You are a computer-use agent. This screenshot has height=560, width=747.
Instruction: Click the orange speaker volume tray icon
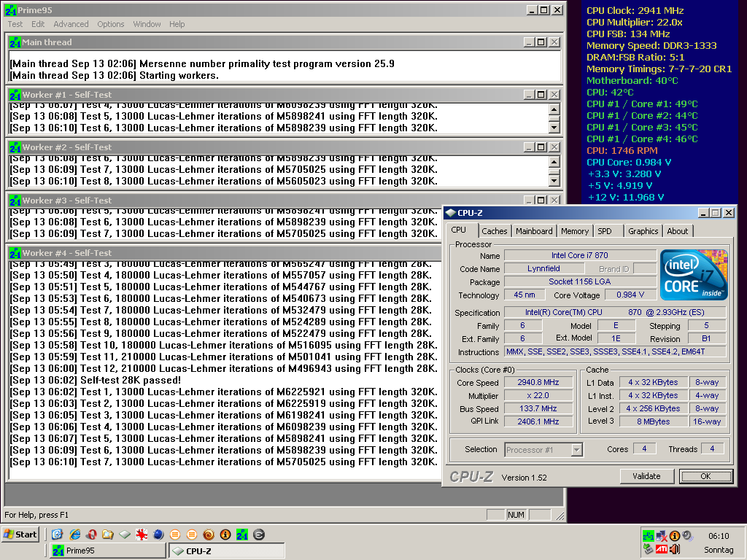[675, 549]
